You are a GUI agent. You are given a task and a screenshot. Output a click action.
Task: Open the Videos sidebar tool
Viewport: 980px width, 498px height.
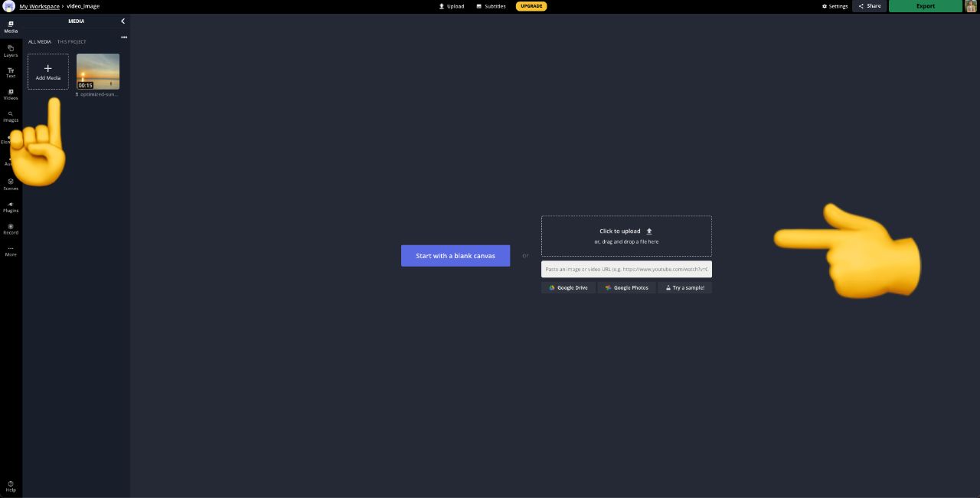[x=11, y=94]
